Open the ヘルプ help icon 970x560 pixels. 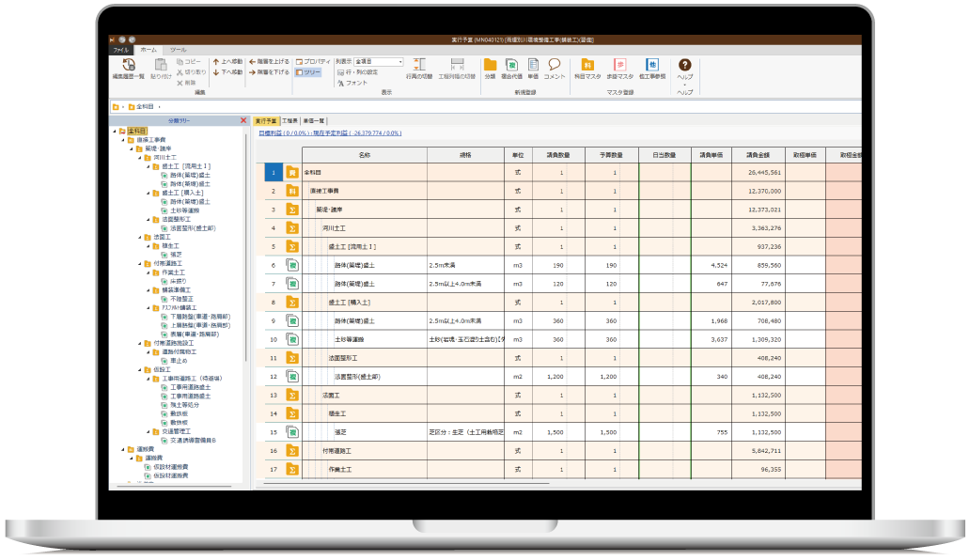(685, 66)
